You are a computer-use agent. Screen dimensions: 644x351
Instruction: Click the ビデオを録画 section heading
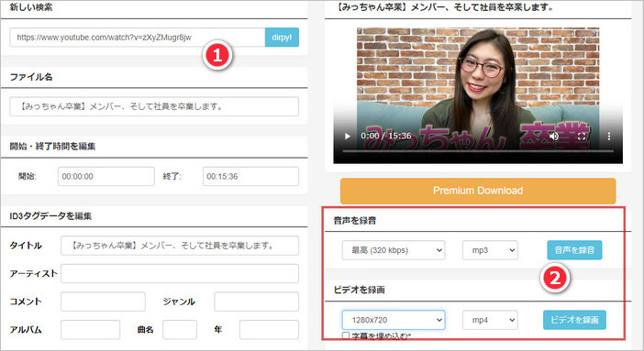click(x=359, y=290)
